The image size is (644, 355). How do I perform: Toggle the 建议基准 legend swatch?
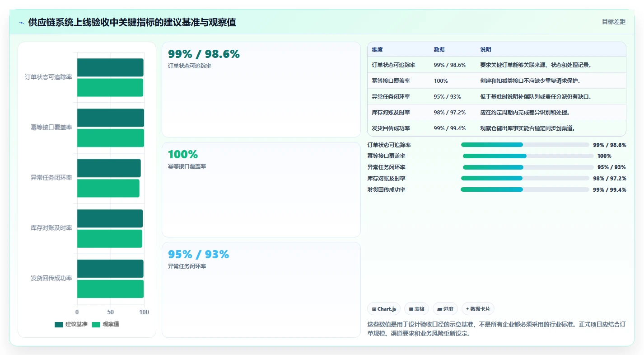point(59,325)
